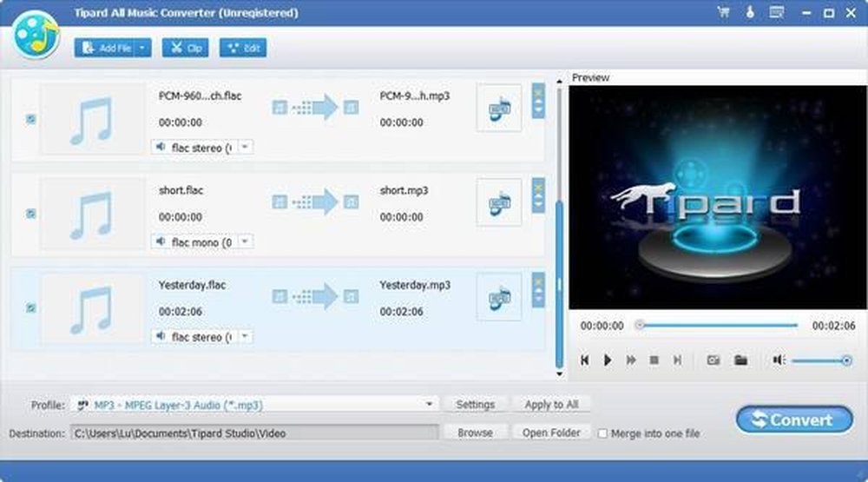
Task: Enable Merge into one file checkbox
Action: click(x=603, y=433)
